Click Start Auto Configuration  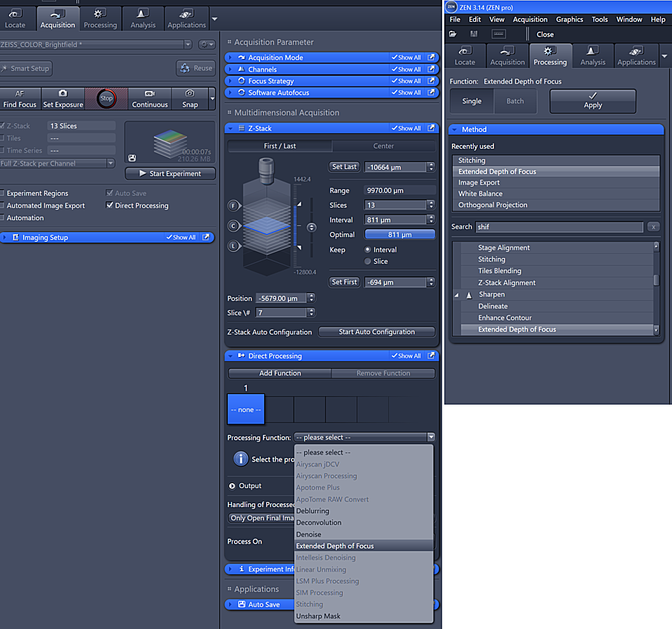pyautogui.click(x=377, y=332)
